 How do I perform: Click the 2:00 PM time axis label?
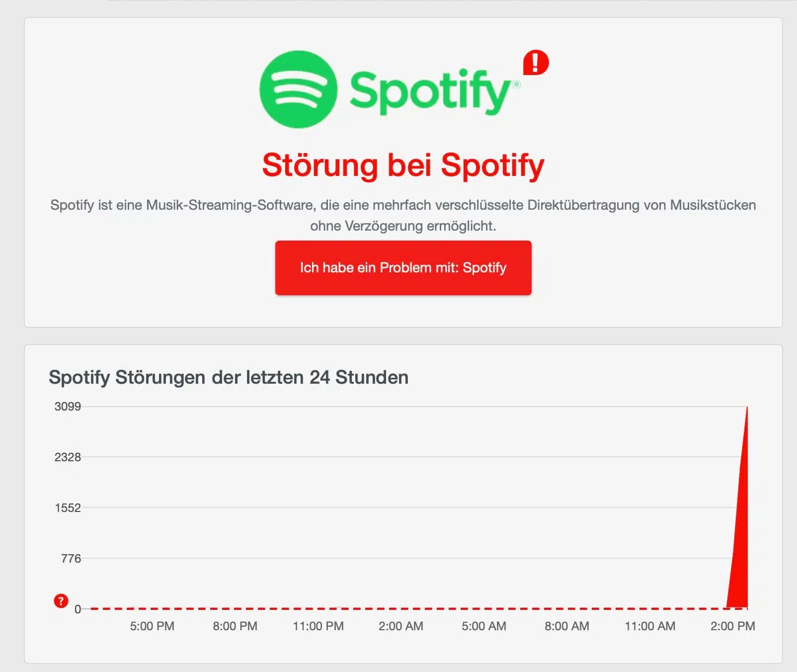coord(732,626)
